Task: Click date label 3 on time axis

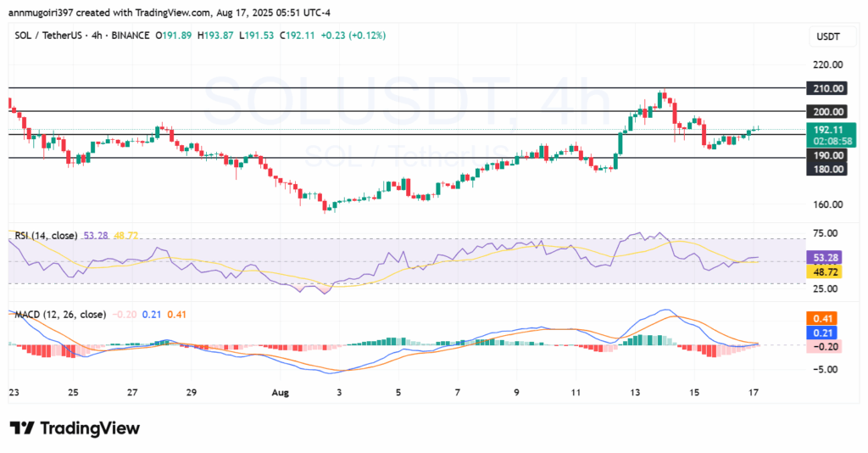Action: pyautogui.click(x=339, y=393)
